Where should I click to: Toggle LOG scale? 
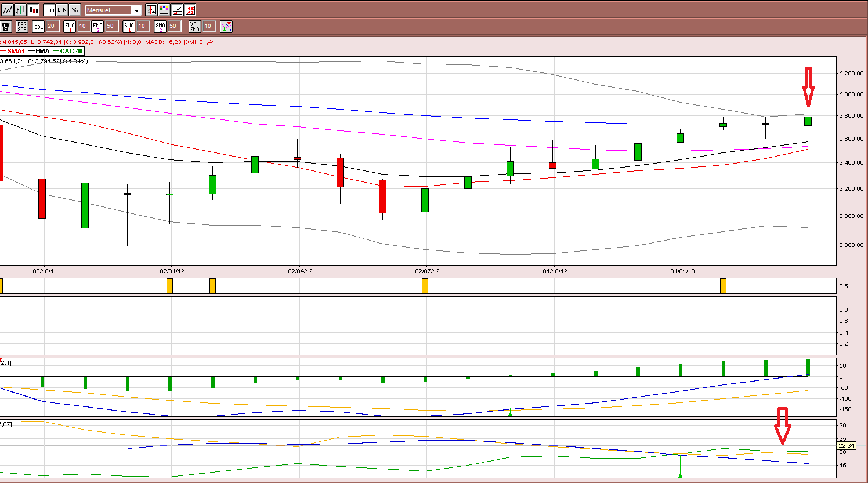click(x=50, y=10)
